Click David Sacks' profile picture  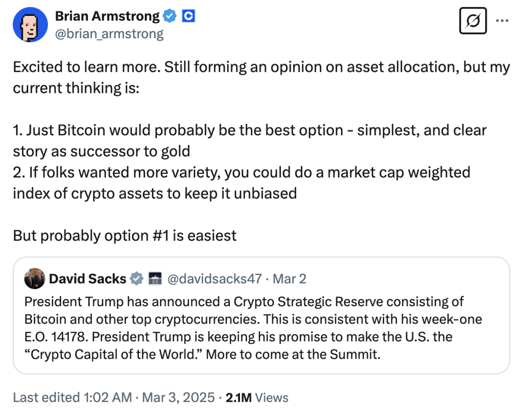(x=35, y=278)
